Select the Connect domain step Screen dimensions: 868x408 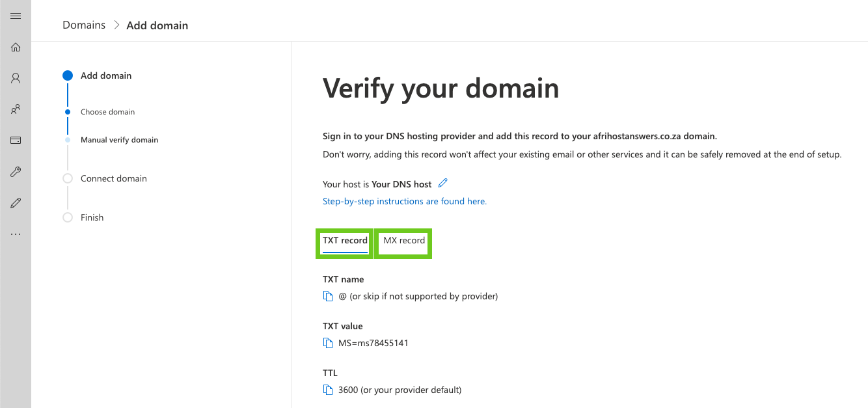[x=114, y=178]
